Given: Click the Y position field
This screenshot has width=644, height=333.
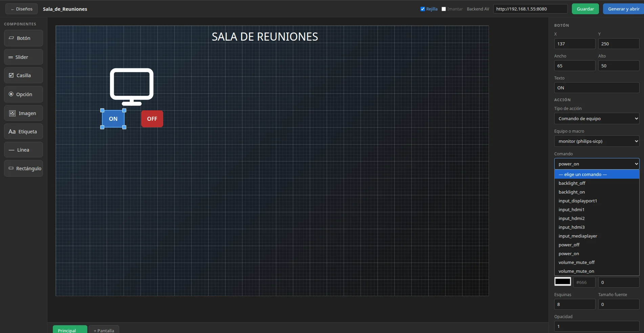Looking at the screenshot, I should point(619,44).
